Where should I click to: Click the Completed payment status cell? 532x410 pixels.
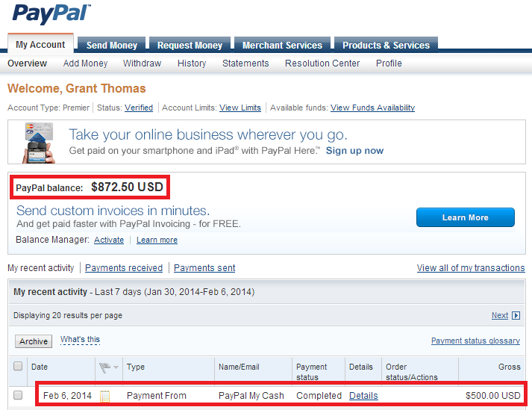tap(319, 396)
